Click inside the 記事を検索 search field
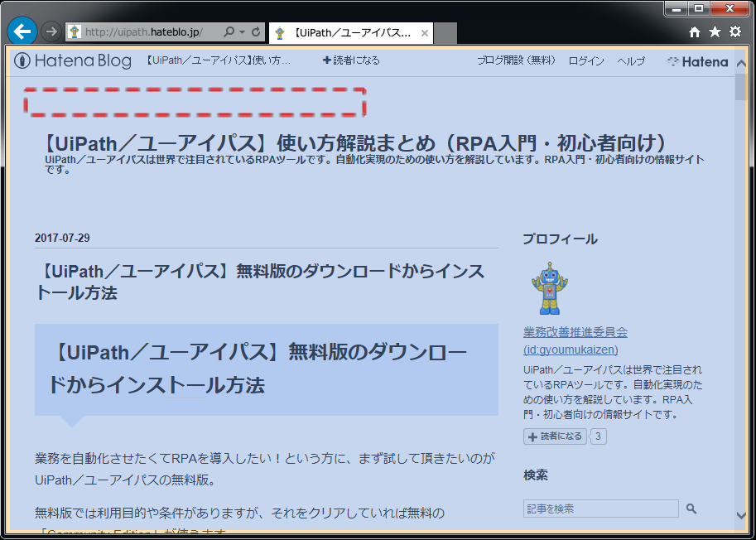This screenshot has height=540, width=756. (x=600, y=508)
